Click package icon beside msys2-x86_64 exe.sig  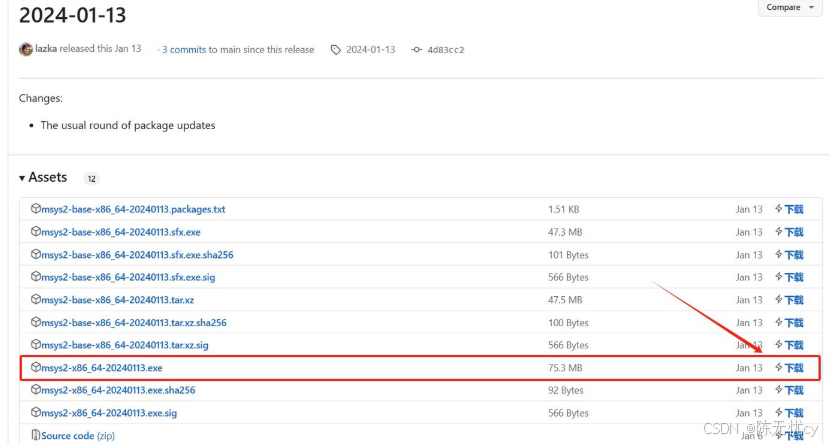35,412
